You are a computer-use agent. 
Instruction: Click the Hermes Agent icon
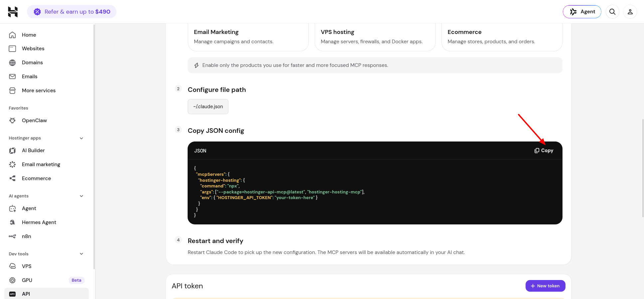[12, 222]
